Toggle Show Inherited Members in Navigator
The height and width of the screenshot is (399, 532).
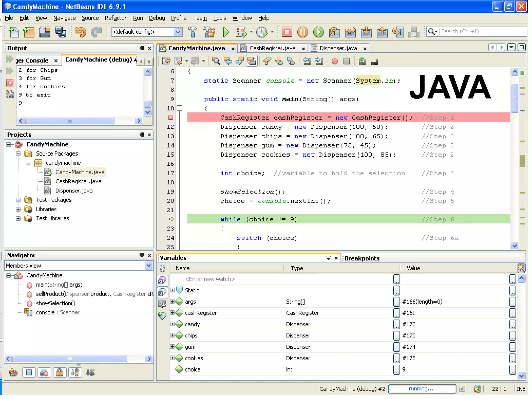13,373
